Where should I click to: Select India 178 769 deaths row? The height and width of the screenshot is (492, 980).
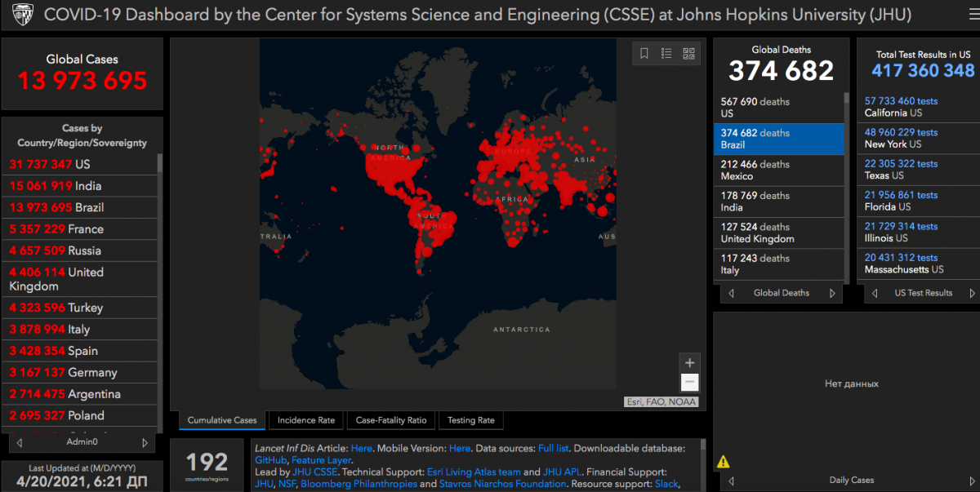pos(778,202)
